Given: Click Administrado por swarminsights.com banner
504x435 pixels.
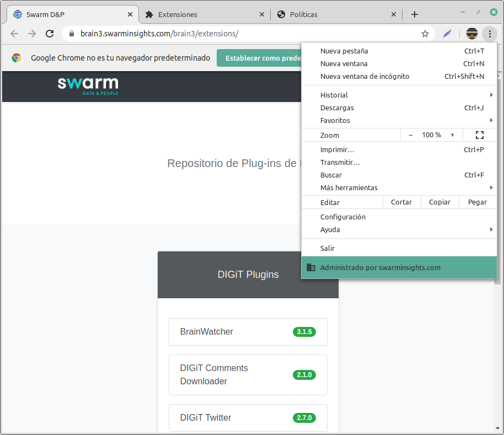Looking at the screenshot, I should (399, 267).
